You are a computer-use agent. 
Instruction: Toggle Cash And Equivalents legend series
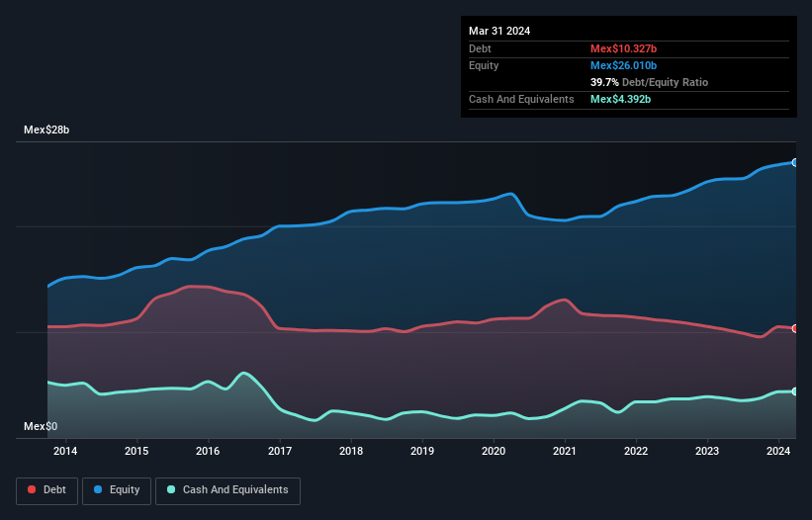pyautogui.click(x=227, y=490)
